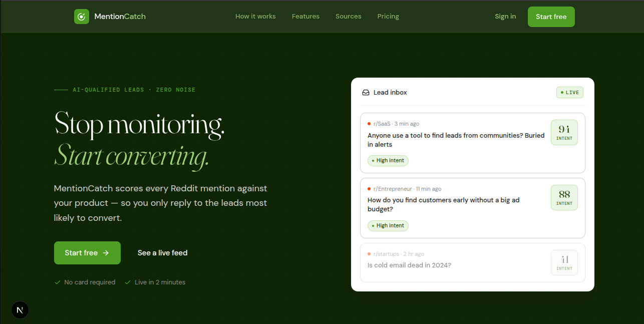Click the 94 intent score badge
This screenshot has height=324, width=644.
(x=564, y=132)
